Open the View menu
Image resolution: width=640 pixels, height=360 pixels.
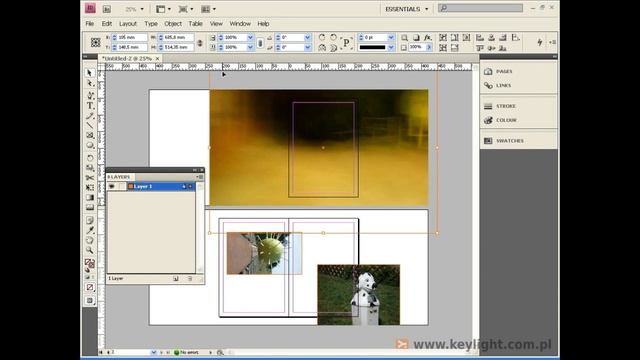click(216, 24)
